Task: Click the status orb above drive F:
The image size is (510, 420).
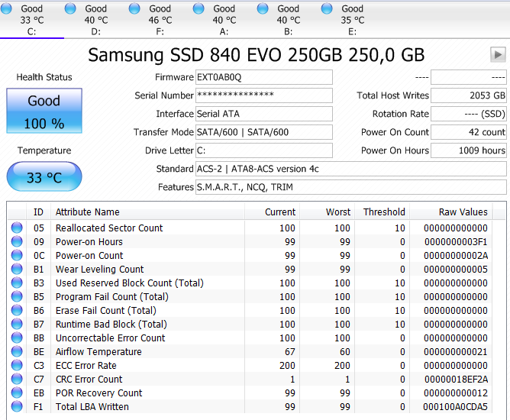Action: click(134, 8)
